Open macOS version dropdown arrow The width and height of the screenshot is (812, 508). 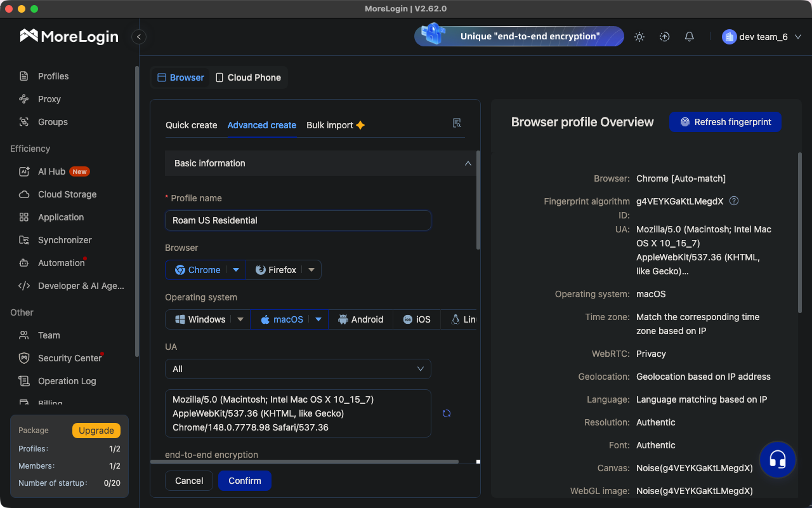(318, 319)
